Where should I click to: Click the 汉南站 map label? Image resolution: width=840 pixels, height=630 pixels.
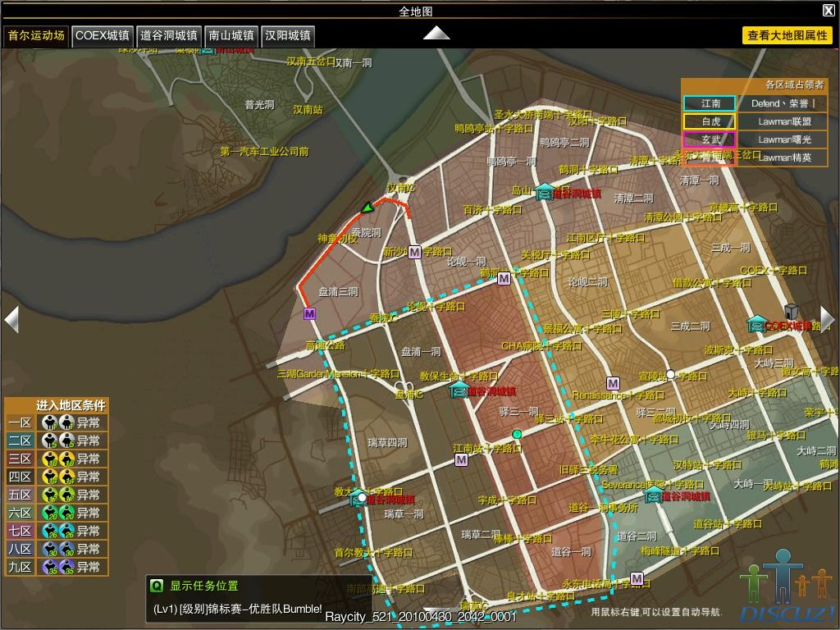click(x=308, y=110)
